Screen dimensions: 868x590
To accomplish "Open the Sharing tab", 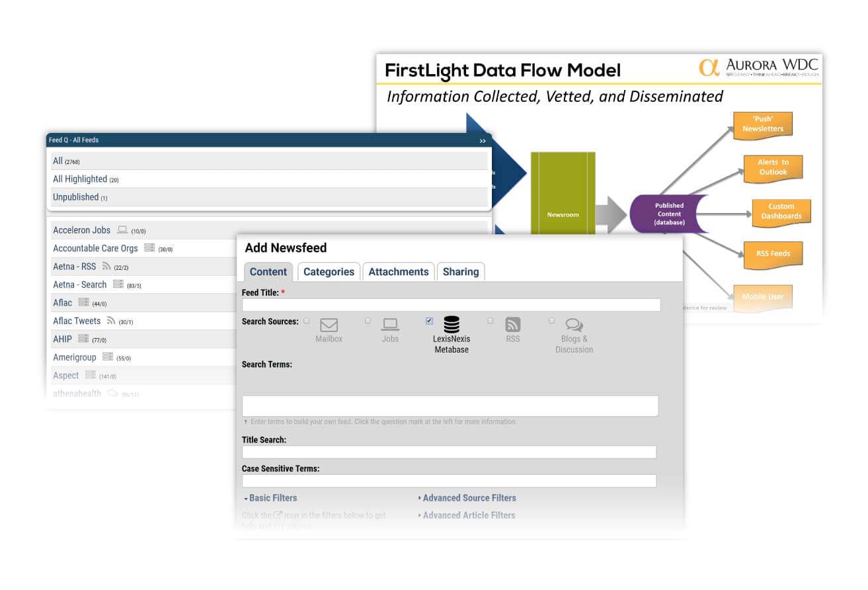I will [460, 272].
